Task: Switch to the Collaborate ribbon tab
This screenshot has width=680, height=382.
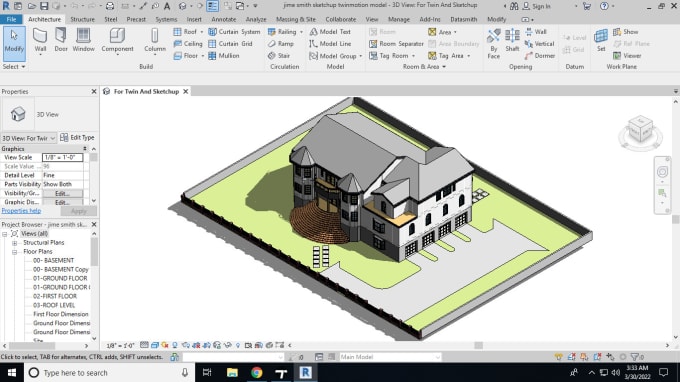Action: tap(341, 20)
